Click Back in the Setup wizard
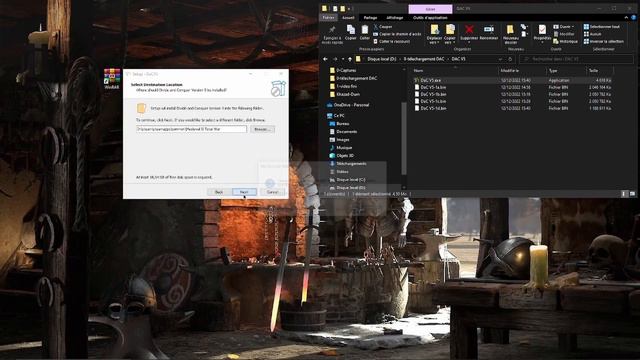 219,192
